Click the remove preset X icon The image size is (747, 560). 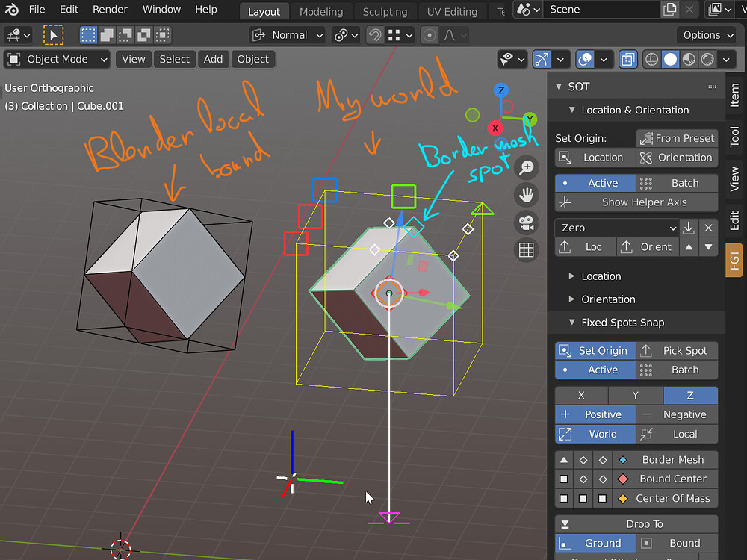tap(708, 228)
